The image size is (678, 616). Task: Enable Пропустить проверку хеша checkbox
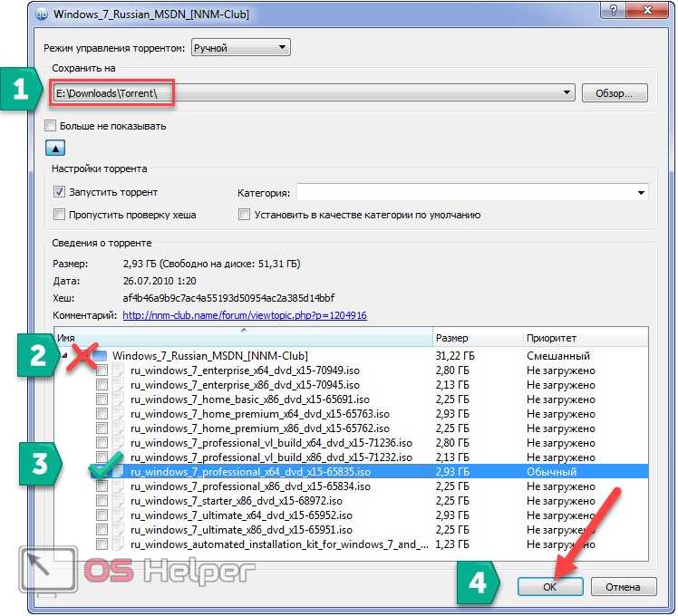click(x=59, y=214)
